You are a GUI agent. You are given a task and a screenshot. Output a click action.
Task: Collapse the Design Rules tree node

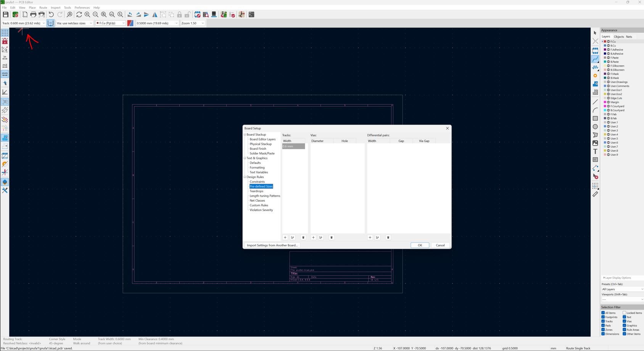pyautogui.click(x=245, y=177)
